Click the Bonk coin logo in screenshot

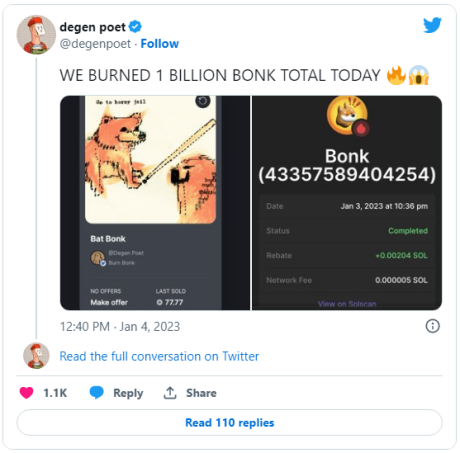347,116
